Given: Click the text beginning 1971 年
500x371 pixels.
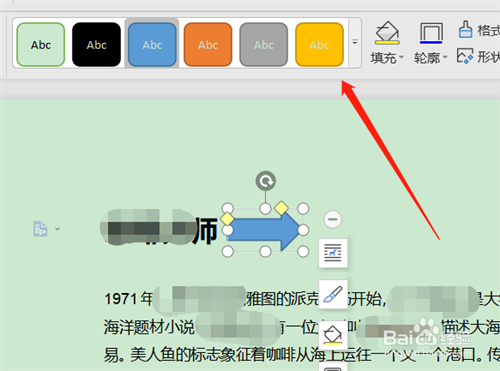Looking at the screenshot, I should click(128, 298).
